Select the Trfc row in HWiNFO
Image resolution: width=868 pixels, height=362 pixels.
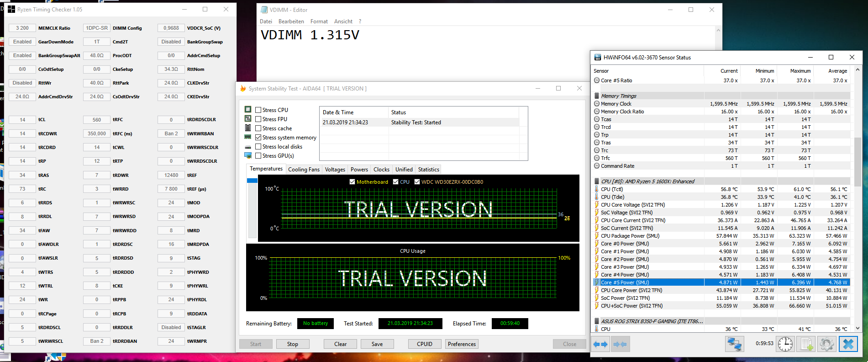click(x=721, y=158)
